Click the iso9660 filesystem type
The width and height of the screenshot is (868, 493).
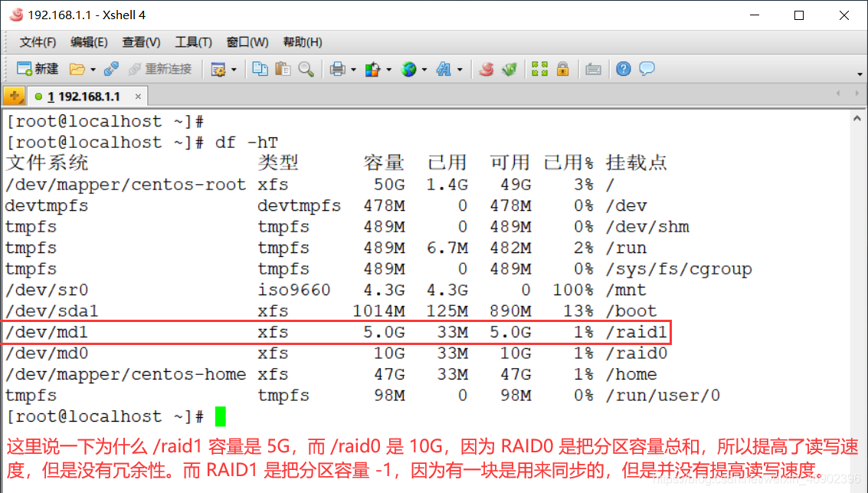pos(294,290)
